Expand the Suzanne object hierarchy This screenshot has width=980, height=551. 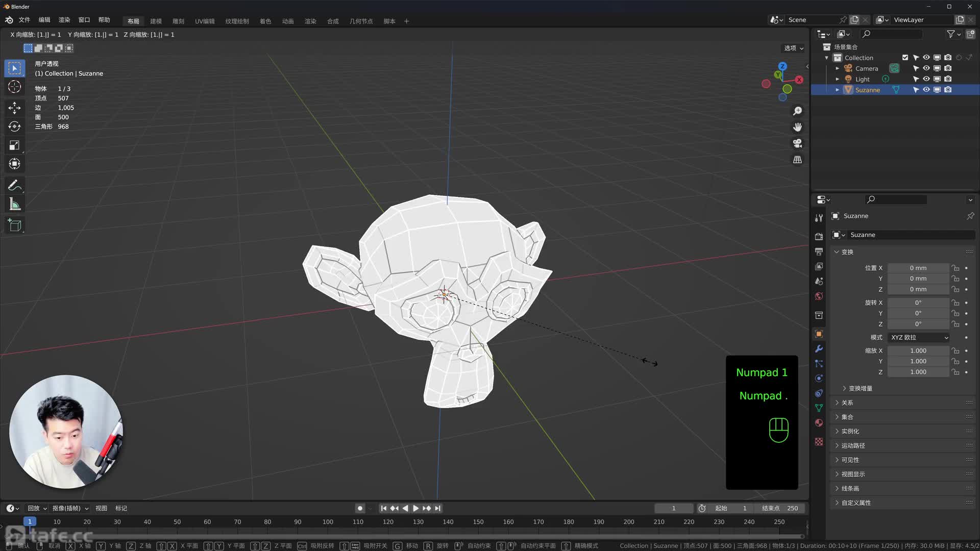pyautogui.click(x=837, y=89)
